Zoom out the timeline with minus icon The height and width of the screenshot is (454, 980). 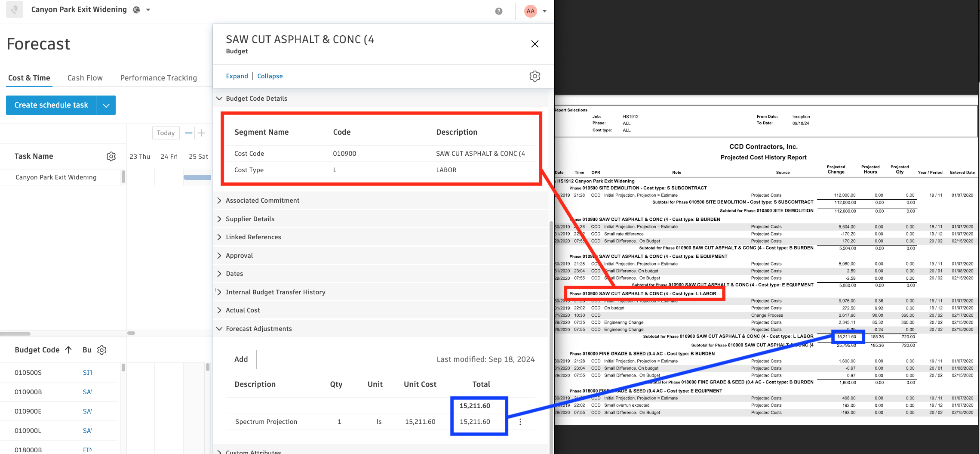188,133
